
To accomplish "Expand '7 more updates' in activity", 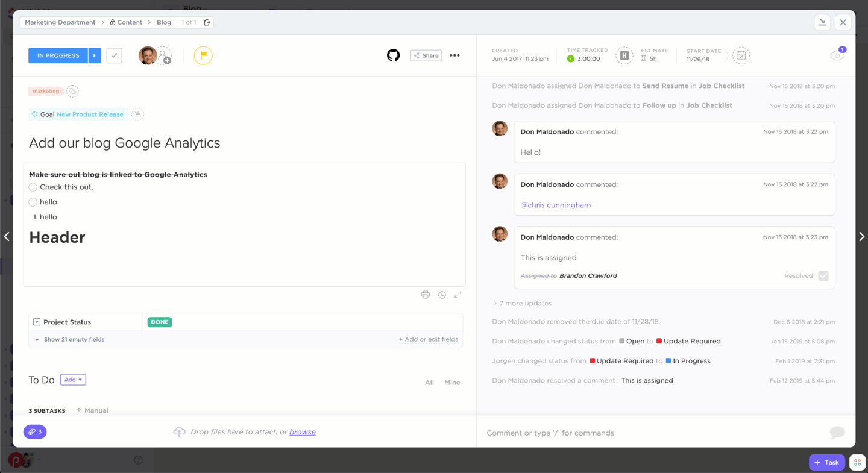I will click(x=525, y=304).
